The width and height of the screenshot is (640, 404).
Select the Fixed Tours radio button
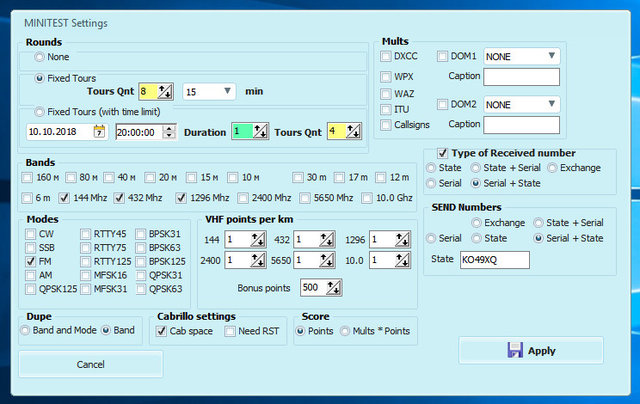[39, 78]
